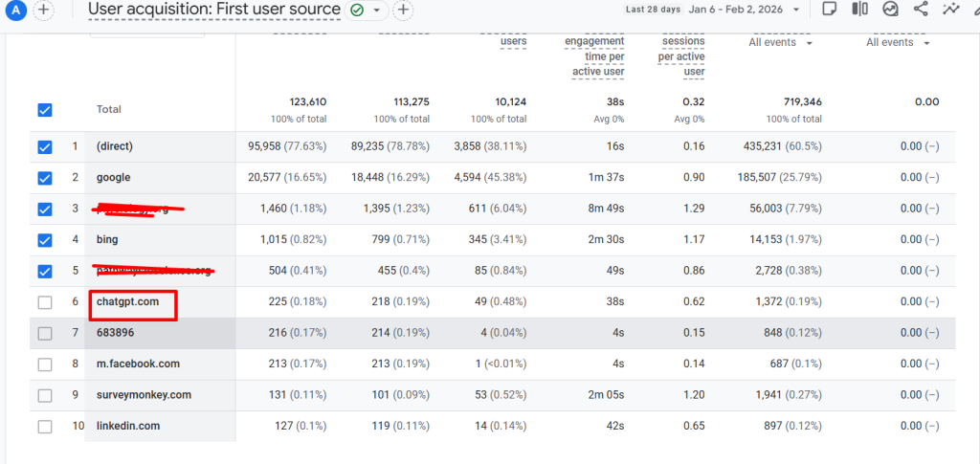
Task: Click the surveymonkey.com source row
Action: click(144, 394)
